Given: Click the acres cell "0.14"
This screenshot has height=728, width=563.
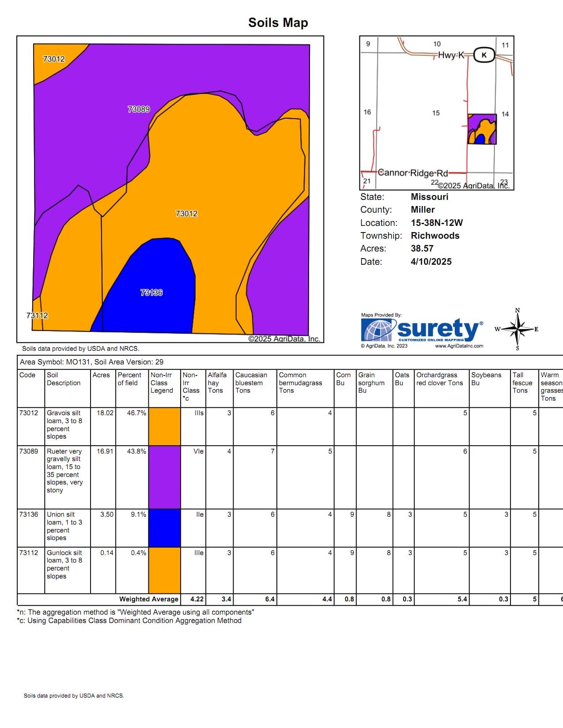Looking at the screenshot, I should pyautogui.click(x=107, y=553).
